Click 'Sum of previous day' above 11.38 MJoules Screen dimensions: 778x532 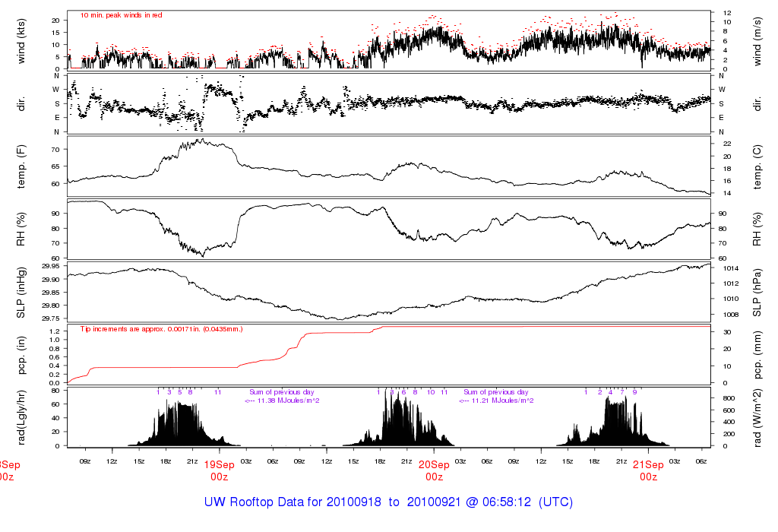point(282,392)
